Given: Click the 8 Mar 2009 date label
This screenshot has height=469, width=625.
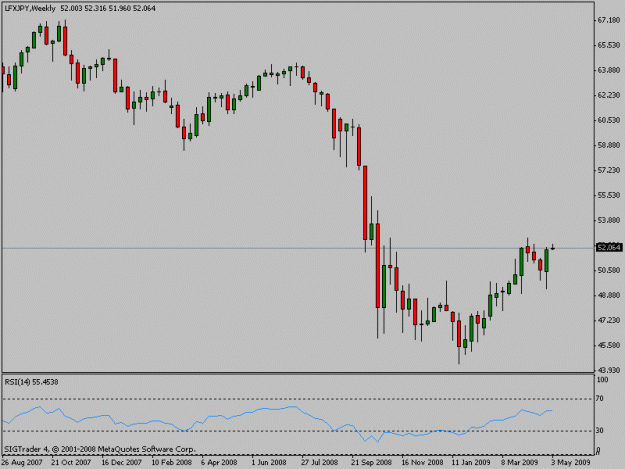Looking at the screenshot, I should click(519, 463).
